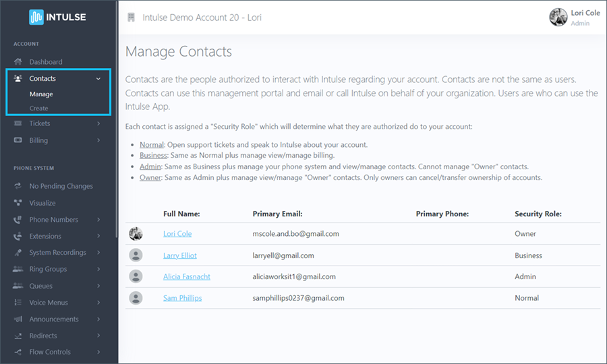
Task: Click the Billing card icon
Action: [x=18, y=140]
